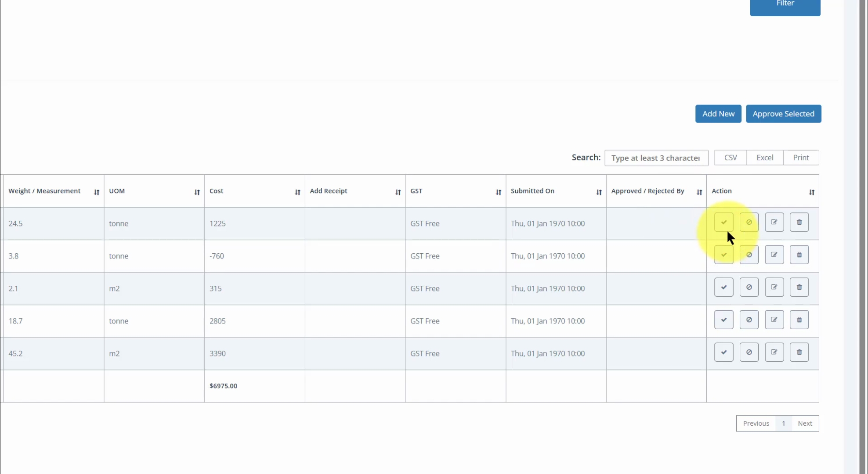Reject the 3.8 tonne entry
Screen dimensions: 868x474
[x=749, y=255]
